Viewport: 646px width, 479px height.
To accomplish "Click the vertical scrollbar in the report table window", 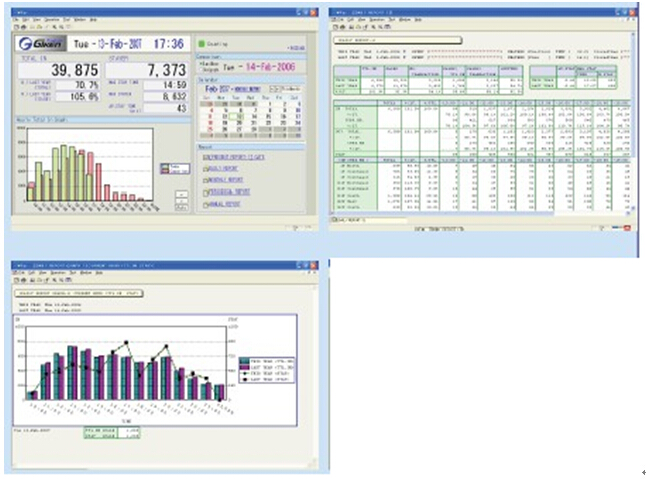I will (x=633, y=124).
